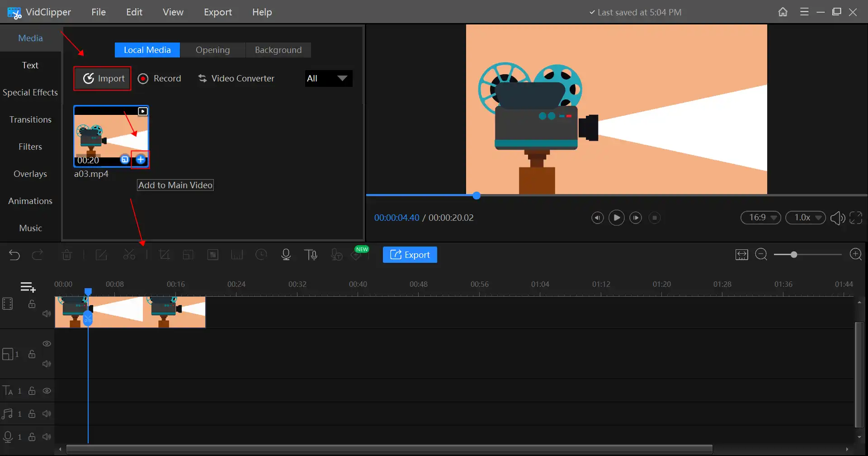Click the timeline zoom slider handle
868x456 pixels.
click(x=793, y=255)
